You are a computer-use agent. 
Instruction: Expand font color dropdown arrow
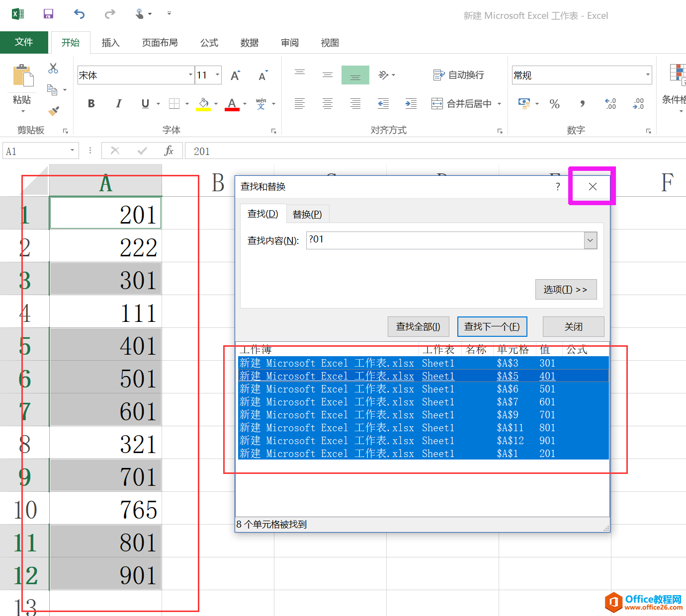pos(245,104)
